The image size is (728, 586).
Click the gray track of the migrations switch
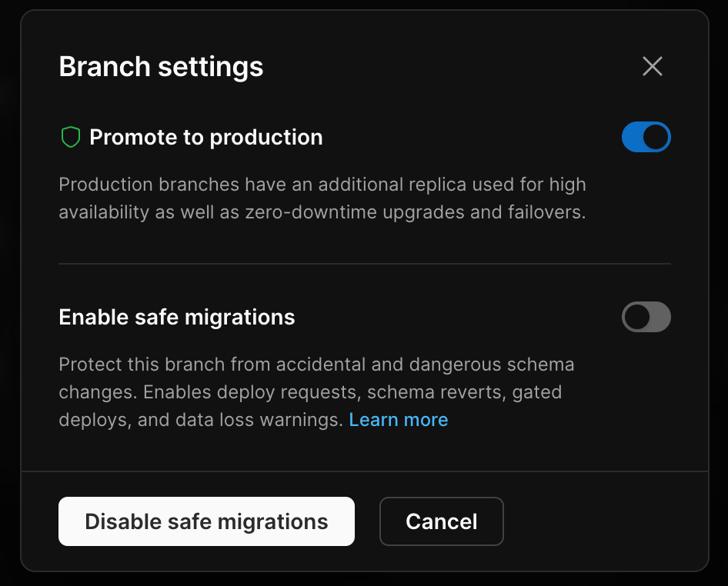(660, 317)
